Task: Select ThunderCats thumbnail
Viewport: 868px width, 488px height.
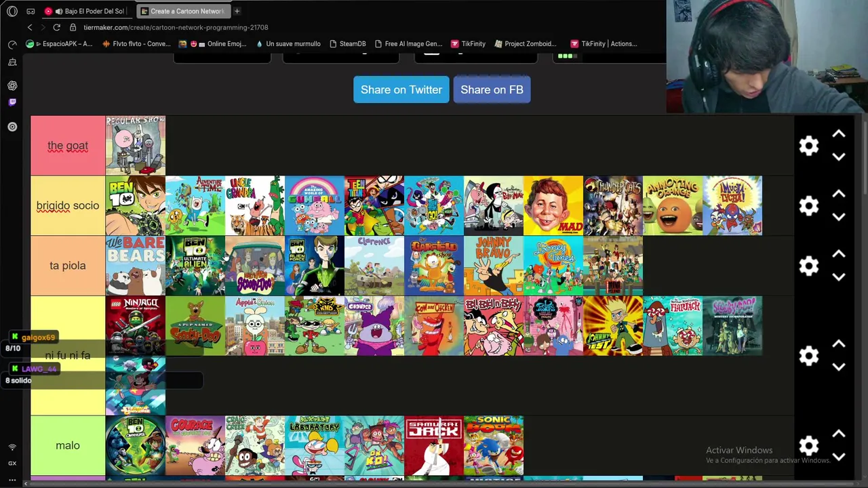Action: (613, 205)
